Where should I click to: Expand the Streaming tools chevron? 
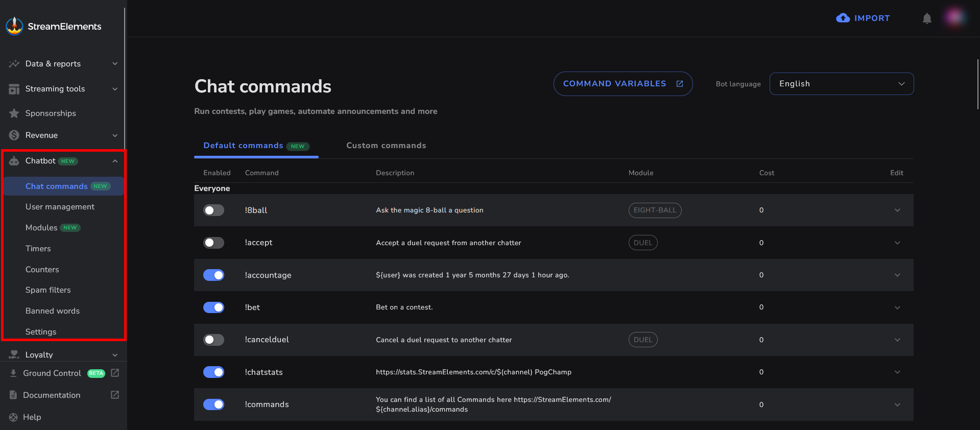coord(115,89)
